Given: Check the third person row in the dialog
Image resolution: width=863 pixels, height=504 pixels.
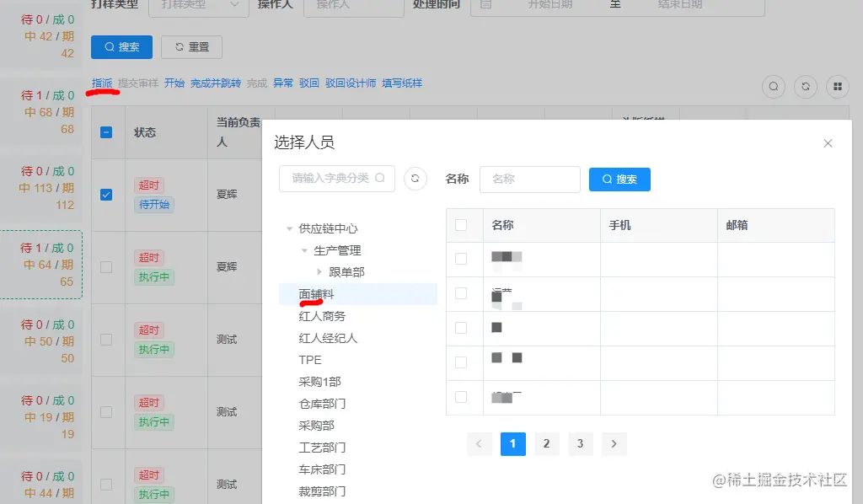Looking at the screenshot, I should tap(461, 328).
